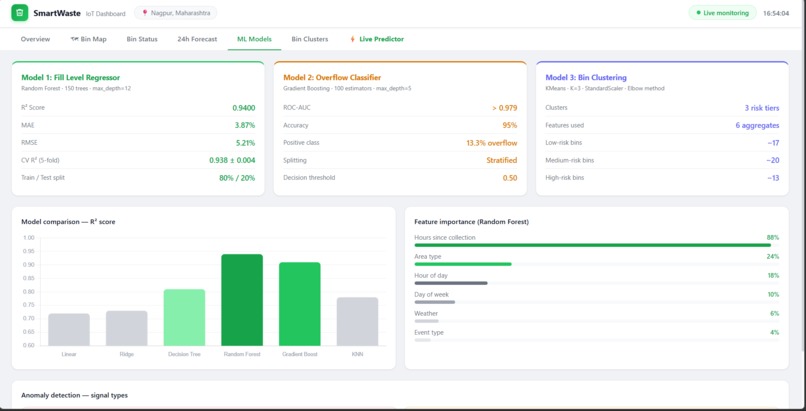This screenshot has width=806, height=411.
Task: Switch to the Live Predictor tab
Action: [x=377, y=39]
